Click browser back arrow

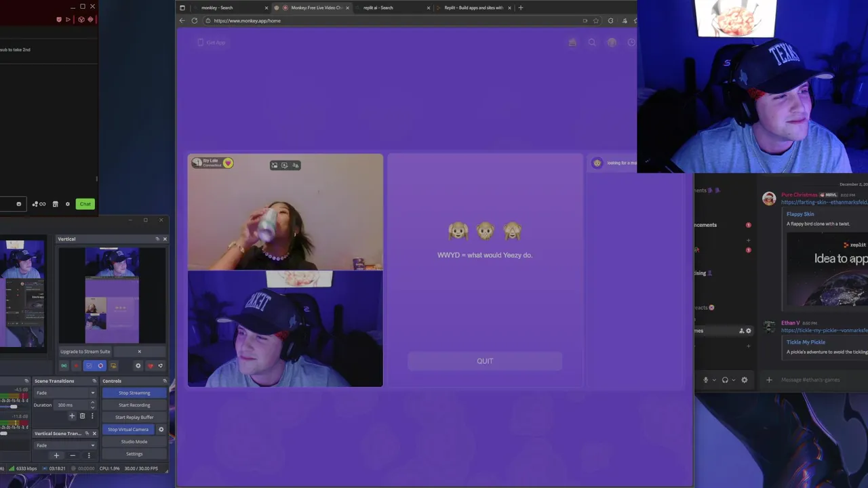point(182,20)
